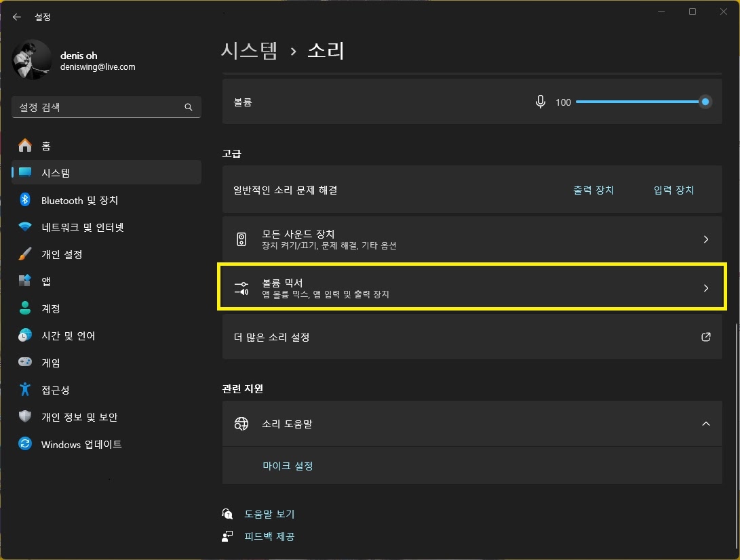Click the System monitor icon
The image size is (740, 560).
click(x=25, y=172)
